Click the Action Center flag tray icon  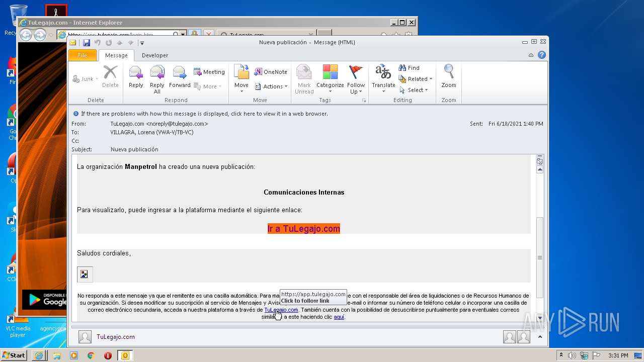point(596,355)
